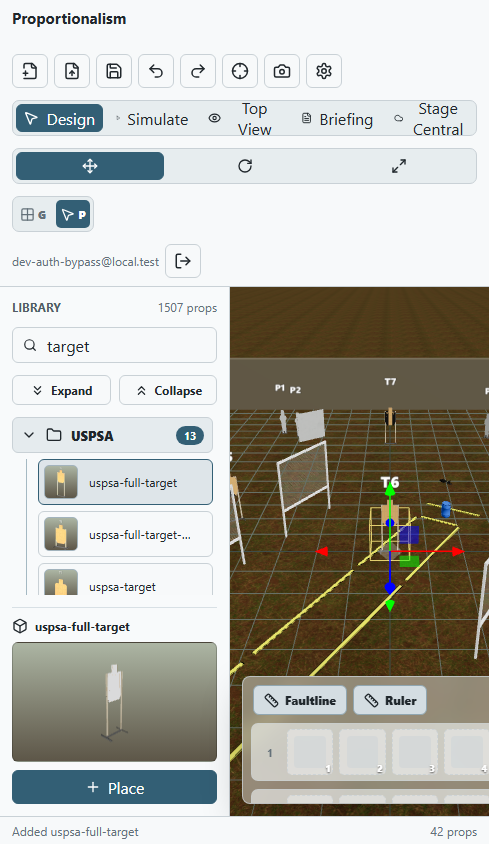Save the stage with floppy icon

(114, 71)
